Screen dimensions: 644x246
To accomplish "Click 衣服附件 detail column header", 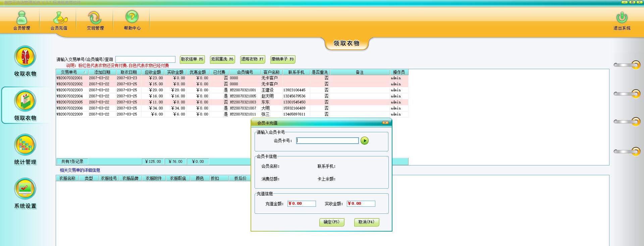I will (154, 179).
